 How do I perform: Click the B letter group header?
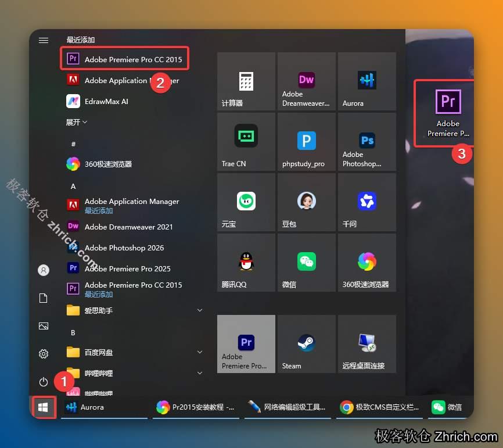[x=73, y=332]
